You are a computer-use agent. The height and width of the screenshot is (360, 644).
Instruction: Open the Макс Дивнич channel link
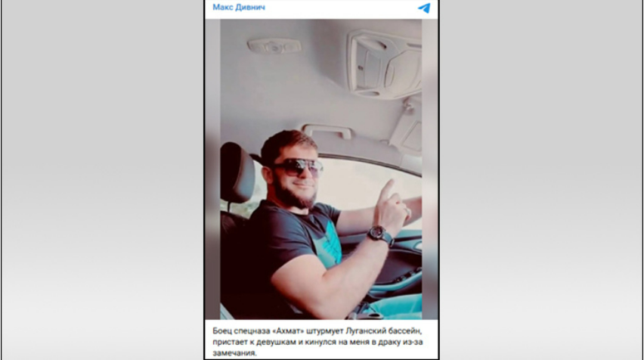[x=239, y=7]
